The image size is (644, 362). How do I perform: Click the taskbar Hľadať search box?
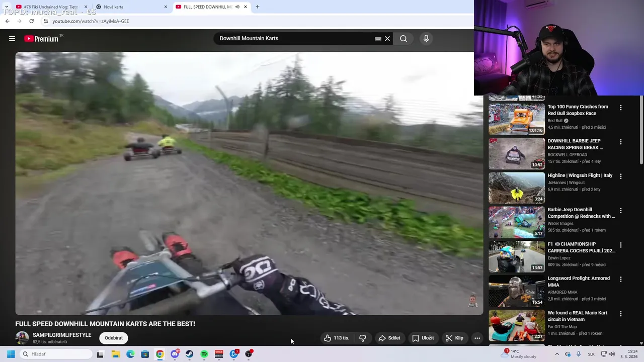point(56,354)
